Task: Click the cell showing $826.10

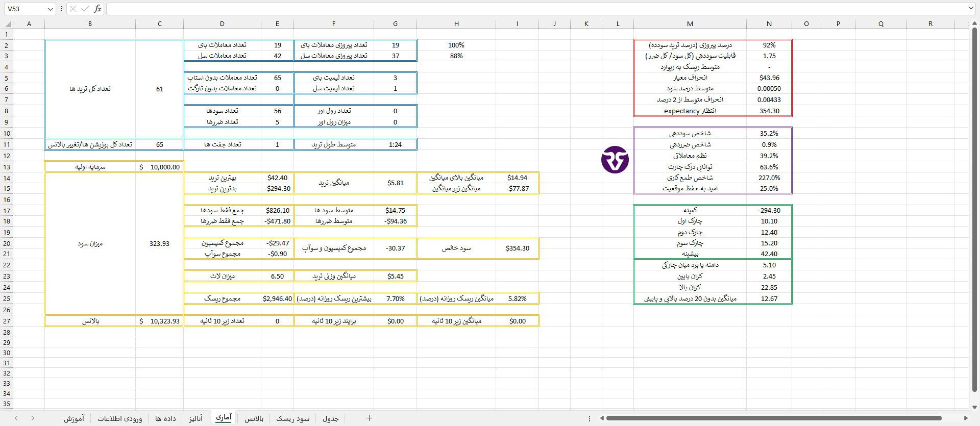Action: pos(277,210)
